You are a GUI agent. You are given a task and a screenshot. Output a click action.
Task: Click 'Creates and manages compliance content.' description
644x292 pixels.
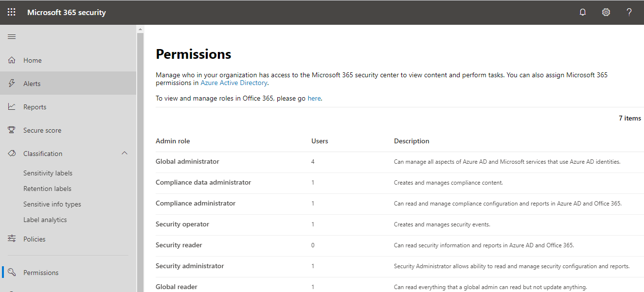[448, 183]
